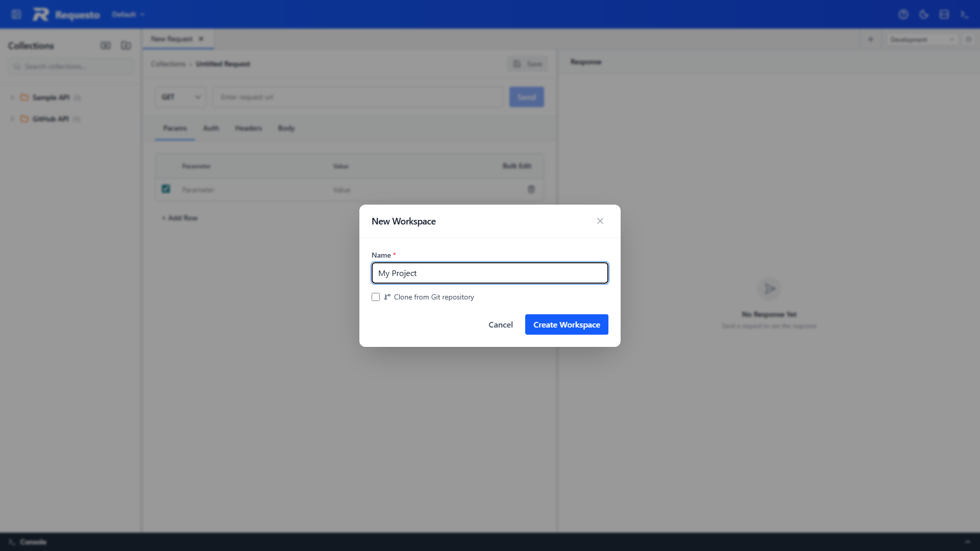This screenshot has width=980, height=551.
Task: Click the sidebar toggle icon at top left
Action: [16, 14]
